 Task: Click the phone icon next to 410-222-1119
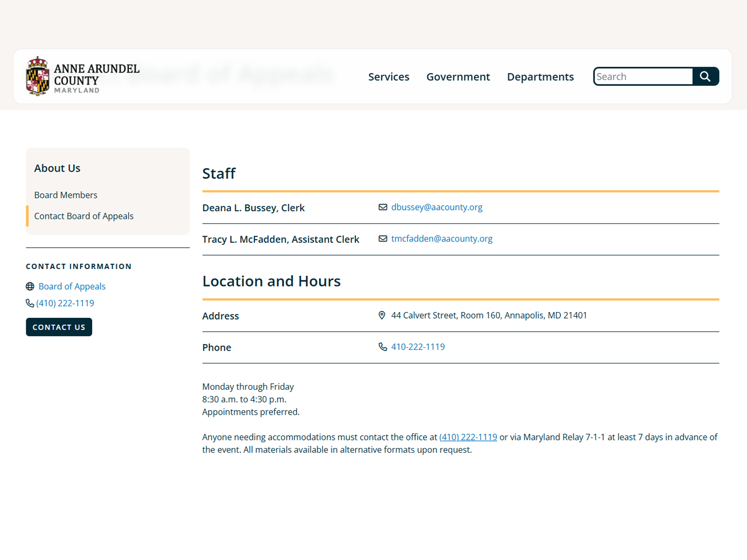(383, 346)
